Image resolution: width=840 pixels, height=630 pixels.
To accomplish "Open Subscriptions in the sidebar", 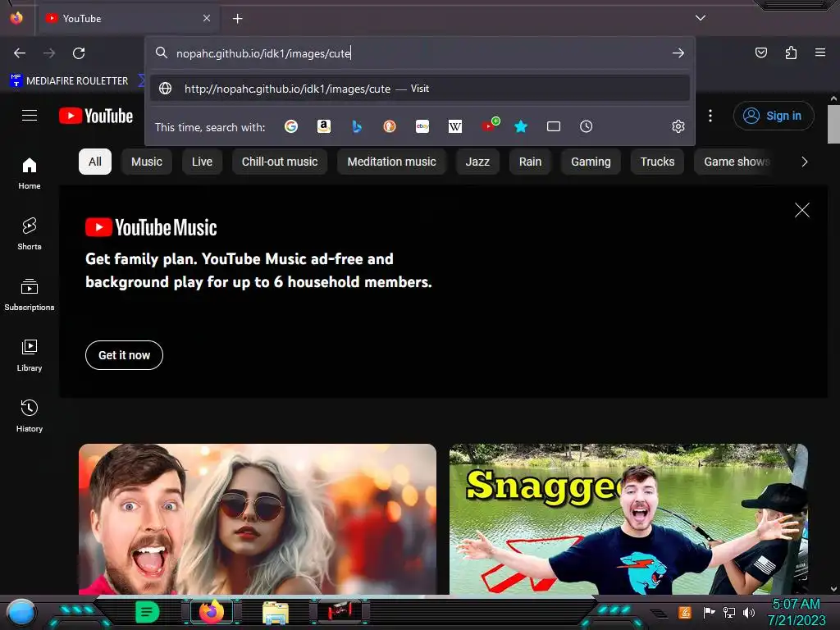I will (x=30, y=294).
